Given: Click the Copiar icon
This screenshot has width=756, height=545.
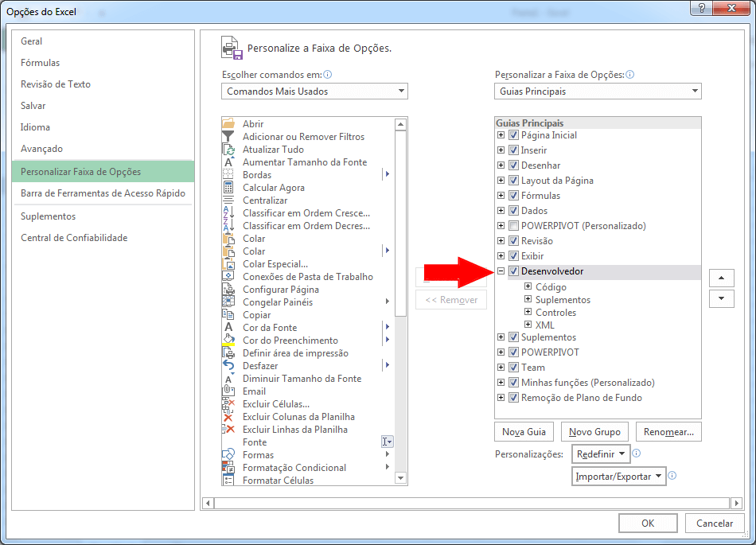Looking at the screenshot, I should (x=228, y=314).
